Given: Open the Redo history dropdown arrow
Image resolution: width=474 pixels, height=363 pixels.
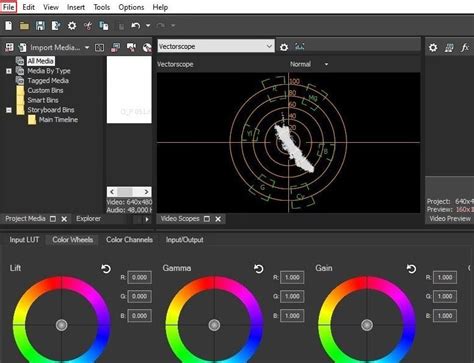Looking at the screenshot, I should [x=173, y=26].
